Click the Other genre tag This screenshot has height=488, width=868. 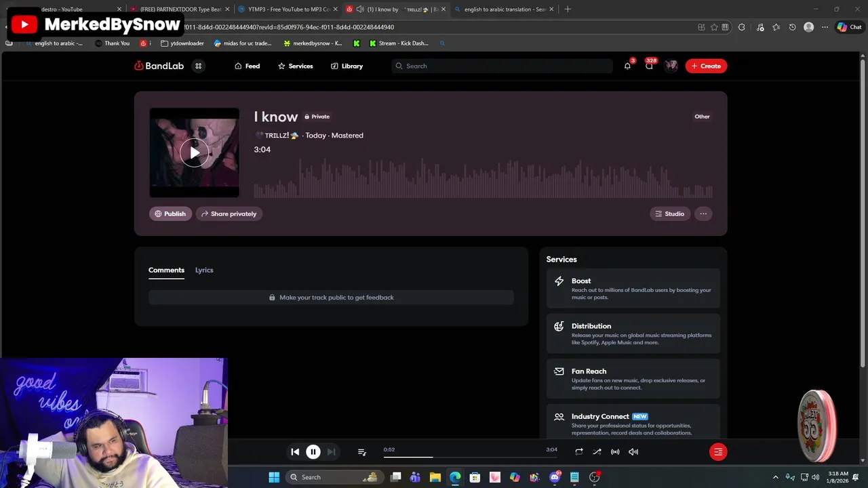702,117
